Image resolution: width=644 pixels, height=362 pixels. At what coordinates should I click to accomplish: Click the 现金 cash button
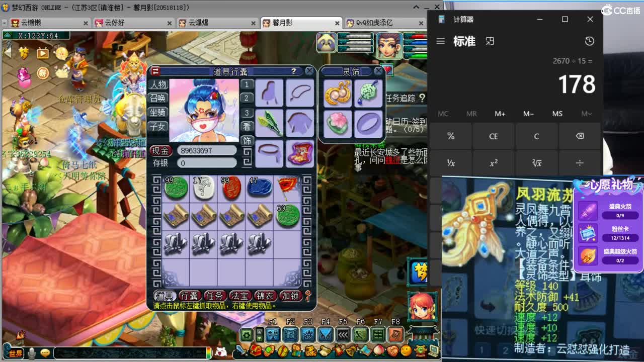[x=161, y=150]
